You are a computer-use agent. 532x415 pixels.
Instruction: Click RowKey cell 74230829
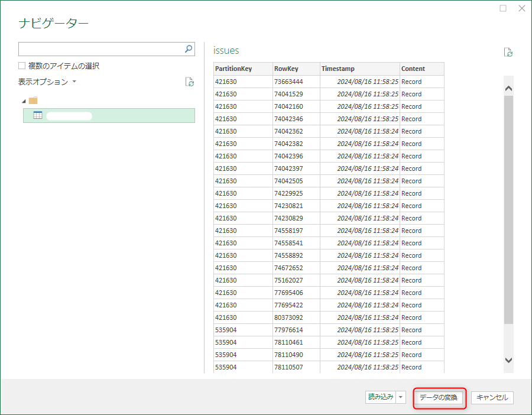(296, 218)
